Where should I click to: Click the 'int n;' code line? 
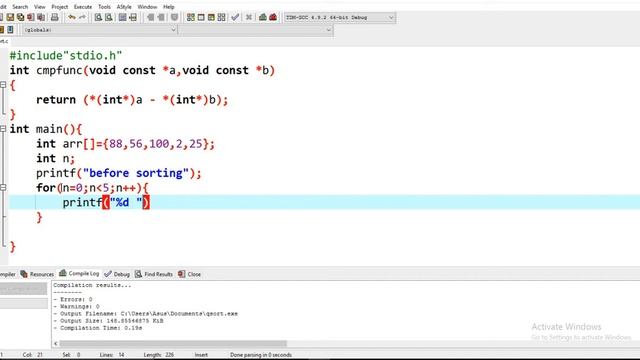pyautogui.click(x=55, y=158)
